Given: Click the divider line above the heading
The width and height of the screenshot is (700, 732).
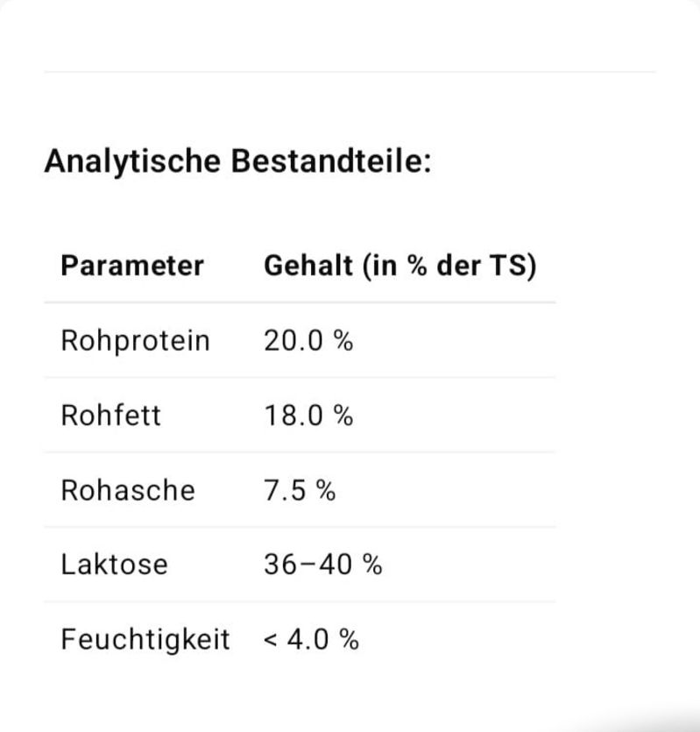Looking at the screenshot, I should (350, 72).
